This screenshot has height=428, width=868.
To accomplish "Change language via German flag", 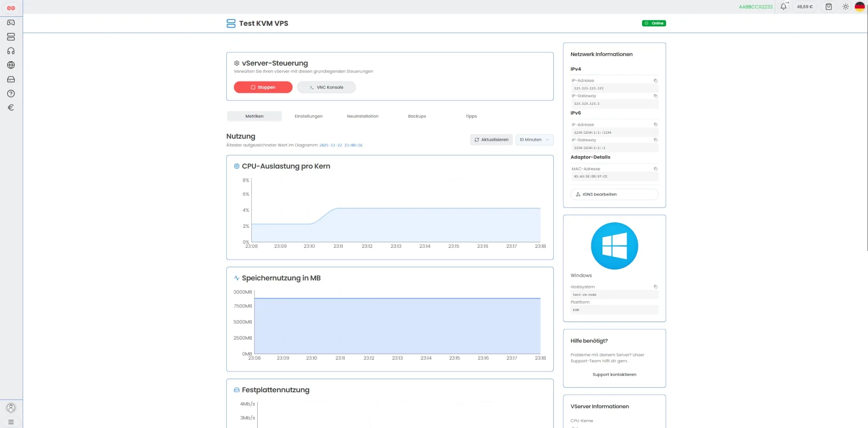I will [859, 7].
